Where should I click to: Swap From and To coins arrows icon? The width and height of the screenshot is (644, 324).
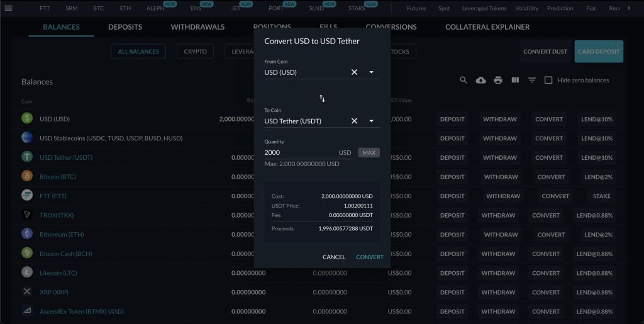tap(322, 99)
